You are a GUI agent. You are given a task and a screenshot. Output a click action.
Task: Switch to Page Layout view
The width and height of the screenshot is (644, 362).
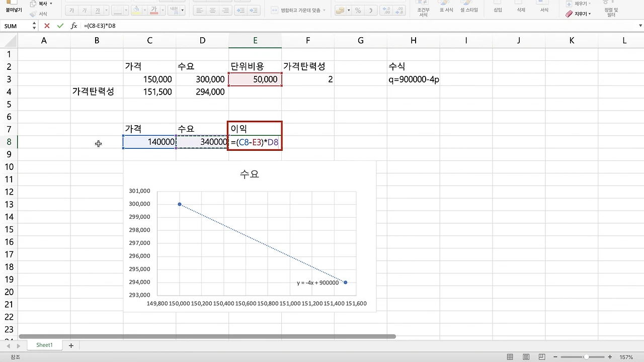[x=526, y=357]
